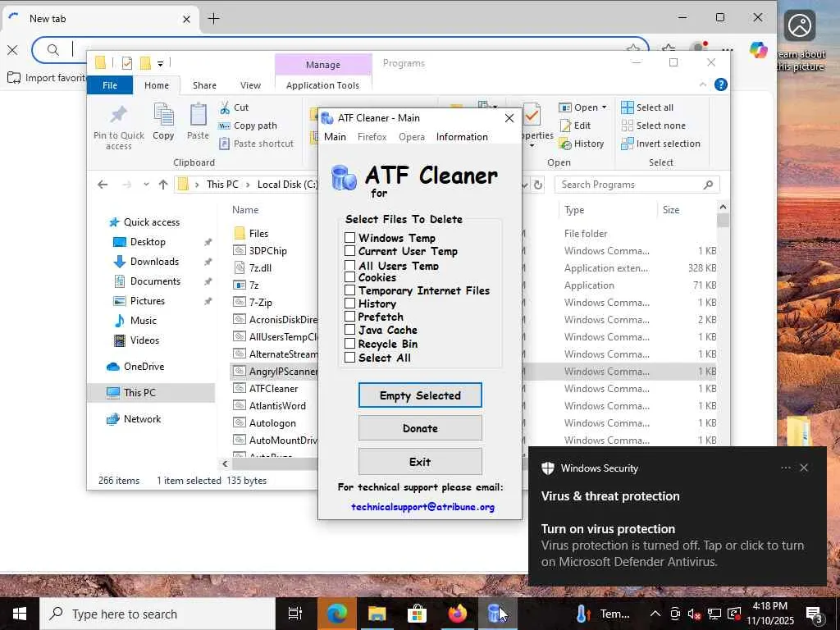Viewport: 840px width, 630px height.
Task: Click the Paste icon in ribbon
Action: [x=198, y=114]
